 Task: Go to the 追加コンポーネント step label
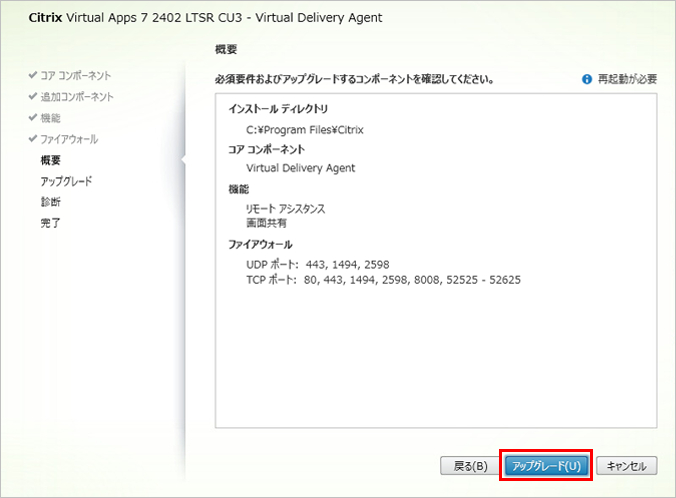pos(76,96)
